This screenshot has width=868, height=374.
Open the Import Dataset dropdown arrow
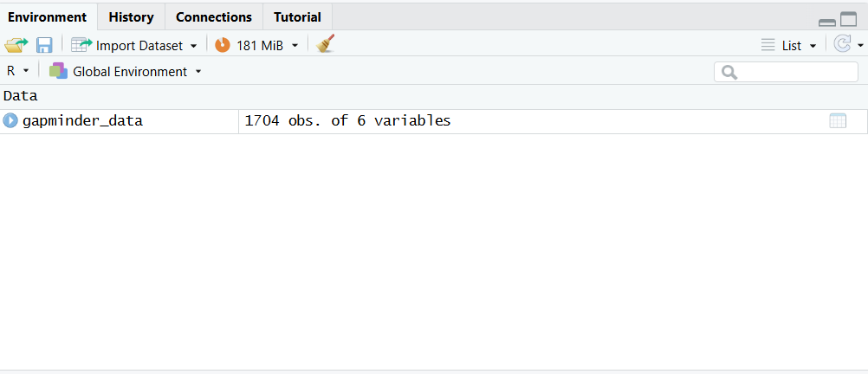pyautogui.click(x=193, y=46)
